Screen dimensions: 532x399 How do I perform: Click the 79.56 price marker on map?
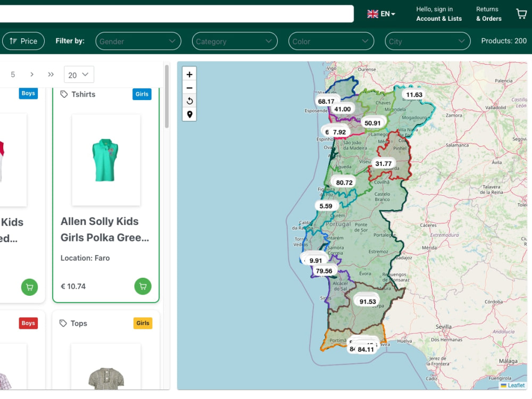323,271
